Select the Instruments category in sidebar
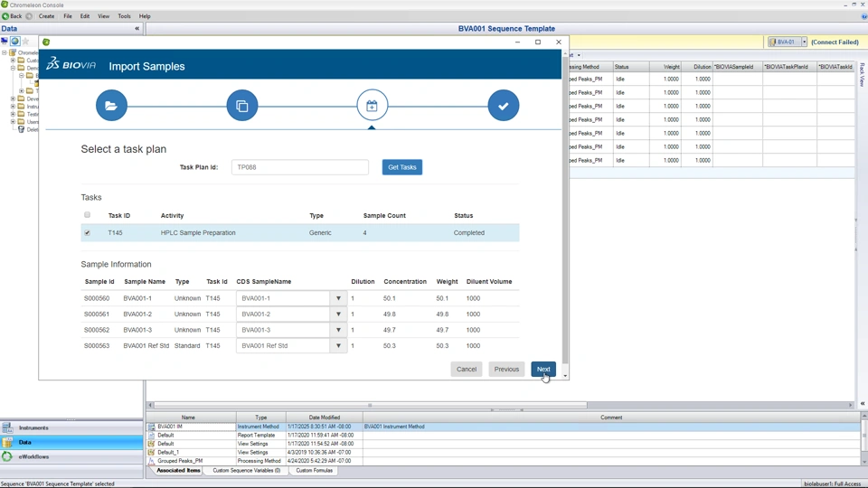 [71, 427]
